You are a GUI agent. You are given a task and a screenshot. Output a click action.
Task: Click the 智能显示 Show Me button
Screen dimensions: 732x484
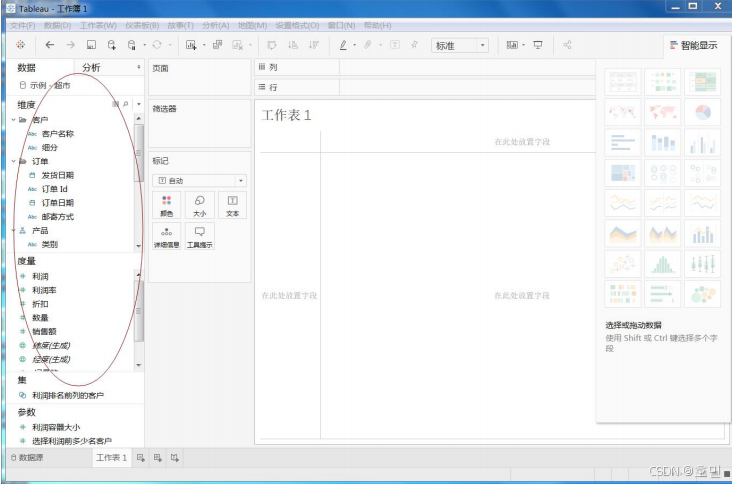point(693,45)
